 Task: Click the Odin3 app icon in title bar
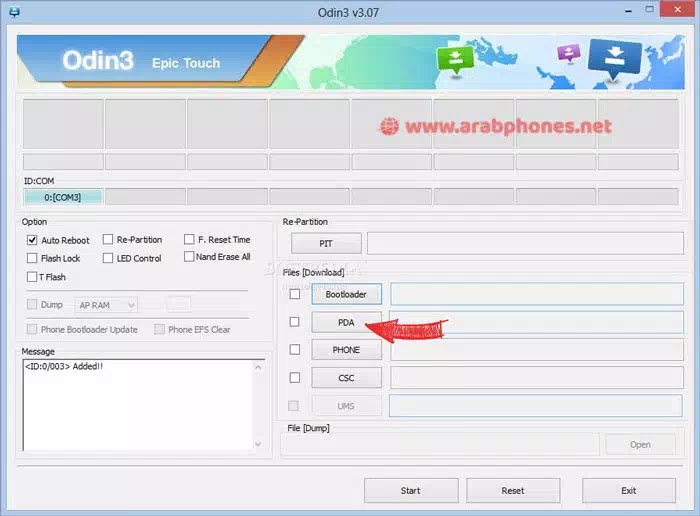(14, 12)
